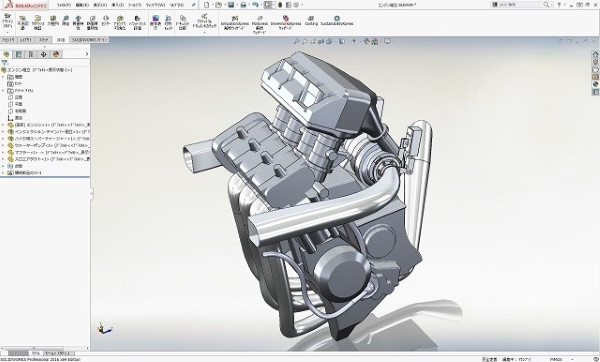This screenshot has width=600, height=362.
Task: Open the DisplayManager tab icon
Action: point(56,54)
